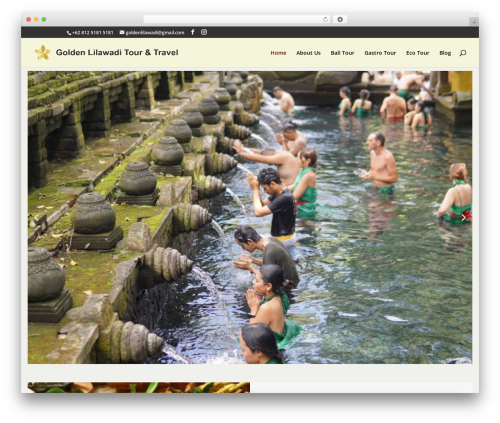The width and height of the screenshot is (500, 423).
Task: Click the goldenlilawadi@gmail.com email link
Action: pyautogui.click(x=152, y=33)
